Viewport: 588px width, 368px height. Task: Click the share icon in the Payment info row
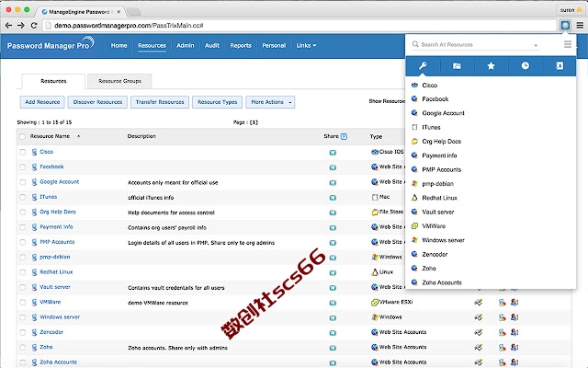tap(333, 227)
